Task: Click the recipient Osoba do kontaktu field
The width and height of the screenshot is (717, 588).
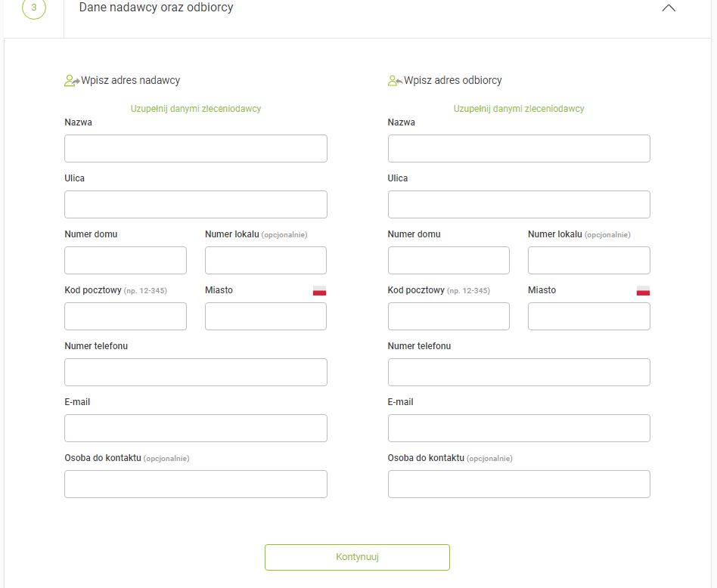Action: click(519, 484)
